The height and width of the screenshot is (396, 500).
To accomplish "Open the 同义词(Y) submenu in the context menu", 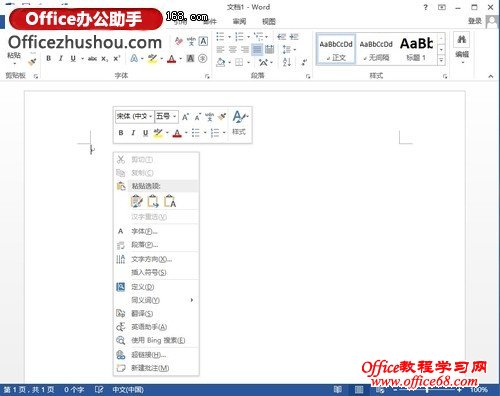I will click(x=156, y=300).
